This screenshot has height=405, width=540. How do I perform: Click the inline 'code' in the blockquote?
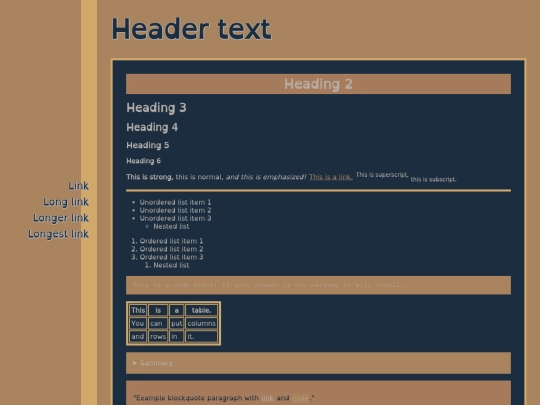tap(300, 398)
